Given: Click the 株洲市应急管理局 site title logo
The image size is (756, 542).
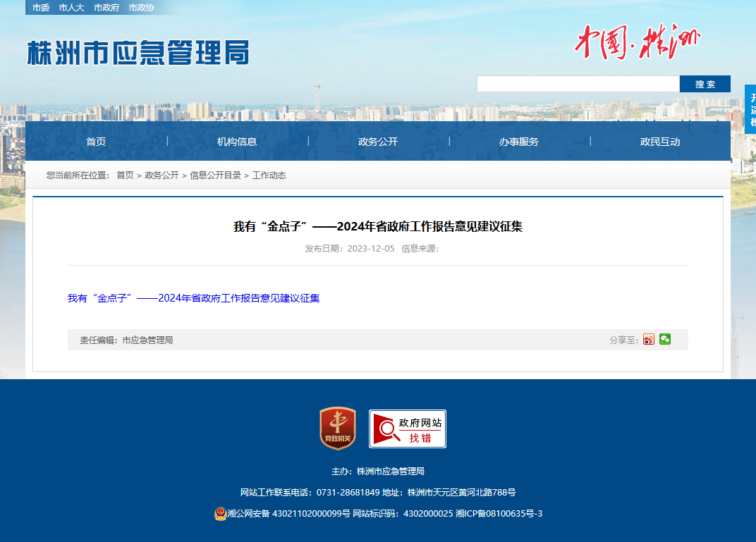Looking at the screenshot, I should (x=138, y=53).
